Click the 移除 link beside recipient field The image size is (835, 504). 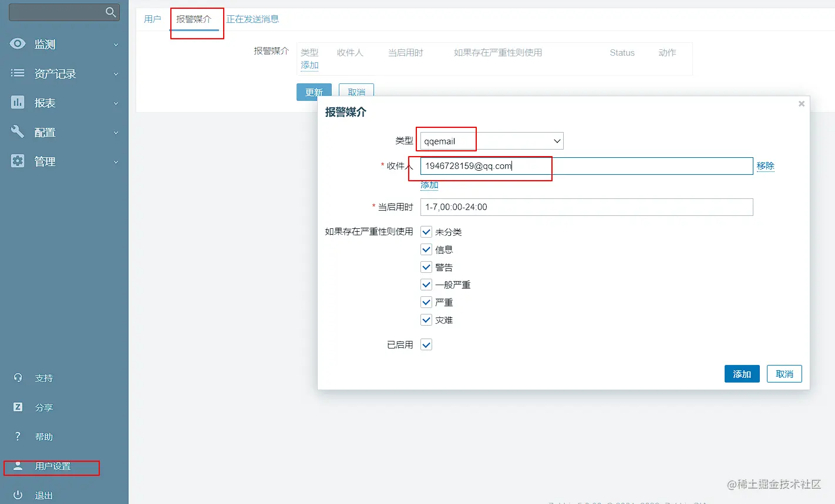click(x=766, y=166)
